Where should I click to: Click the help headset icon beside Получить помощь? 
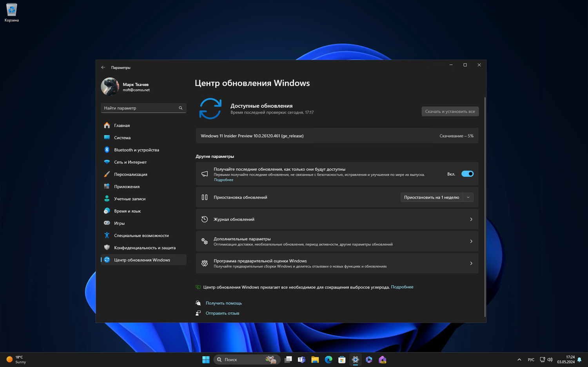[198, 303]
